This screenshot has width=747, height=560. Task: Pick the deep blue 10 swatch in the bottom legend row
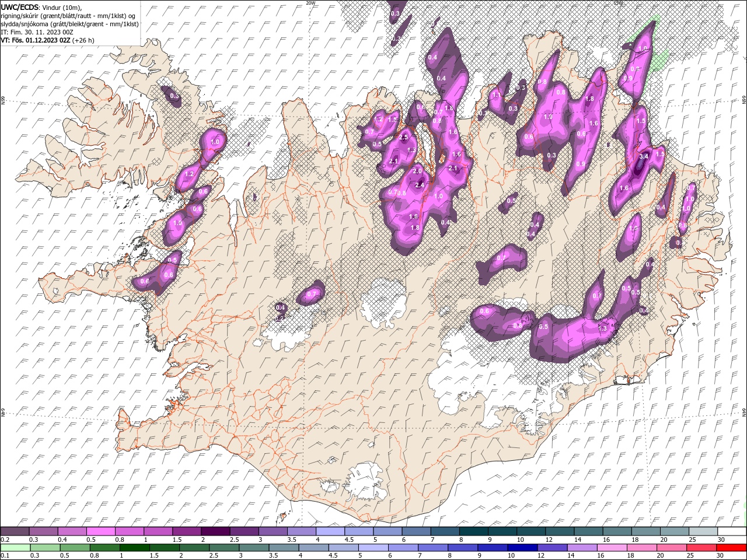[x=523, y=548]
